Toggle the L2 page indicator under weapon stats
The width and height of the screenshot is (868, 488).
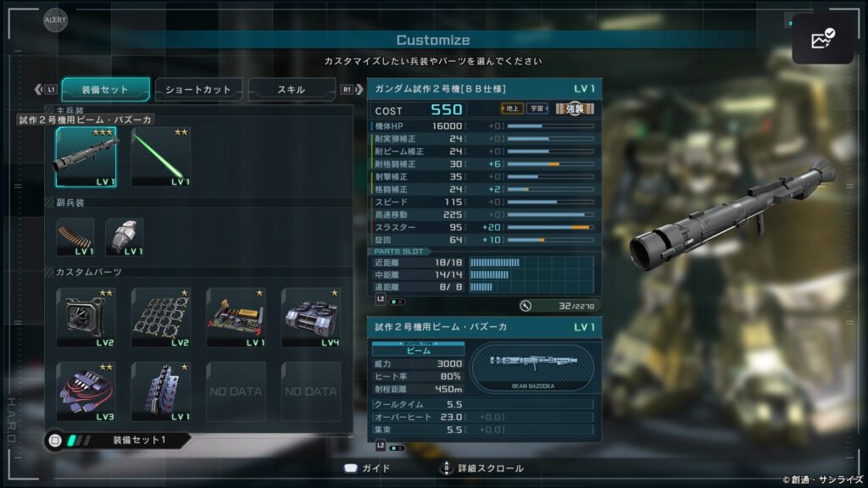click(x=390, y=446)
